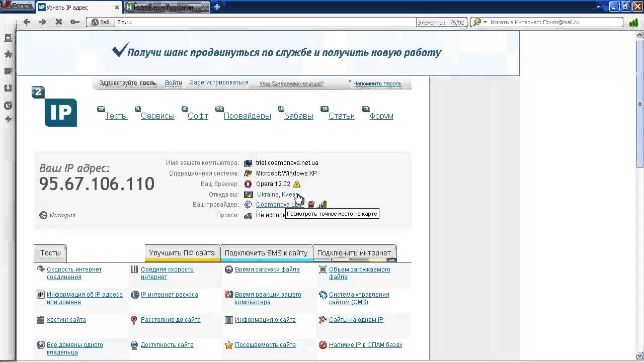This screenshot has width=644, height=362.
Task: Open Доступность сайта link
Action: (167, 345)
